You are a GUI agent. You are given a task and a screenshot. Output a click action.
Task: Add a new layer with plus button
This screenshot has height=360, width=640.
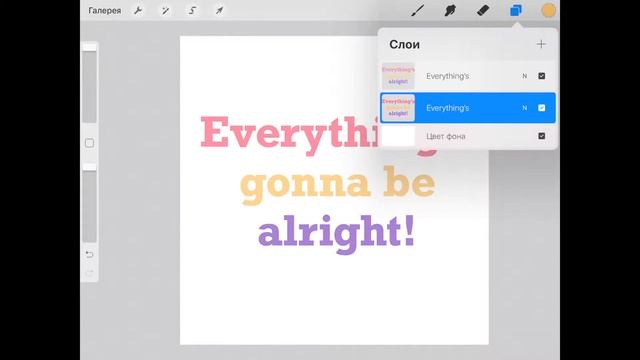tap(541, 44)
